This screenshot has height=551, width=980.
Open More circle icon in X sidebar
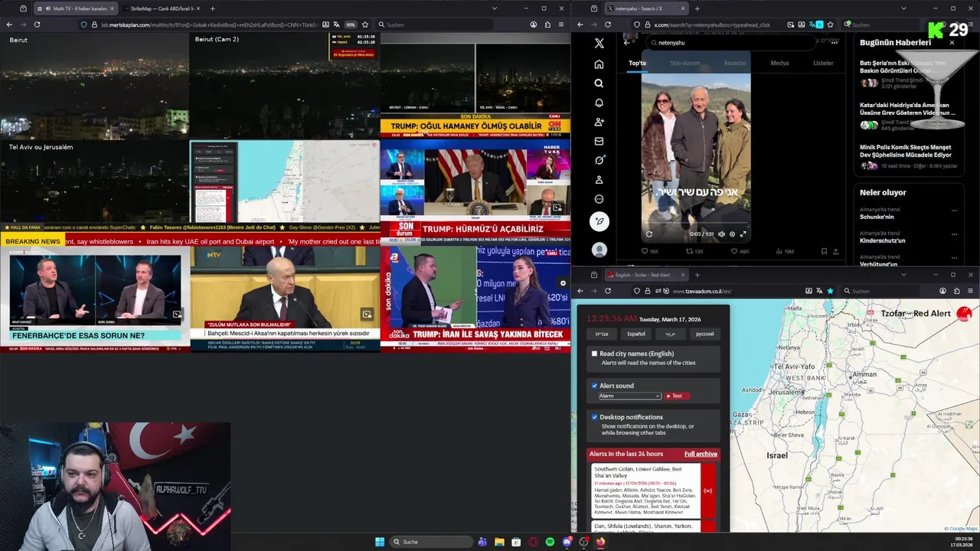(599, 199)
